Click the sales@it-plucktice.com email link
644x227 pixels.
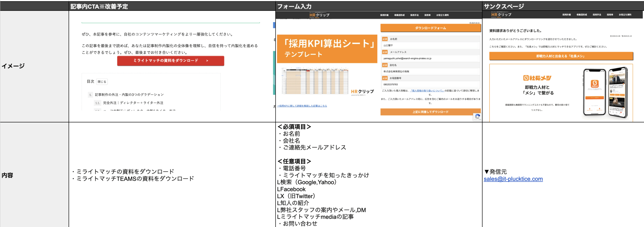[513, 179]
